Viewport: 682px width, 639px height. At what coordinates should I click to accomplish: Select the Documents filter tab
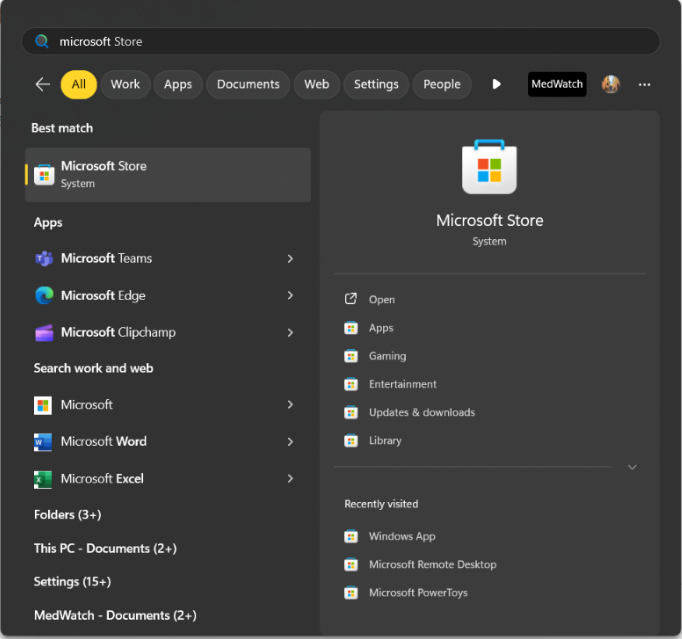click(x=248, y=85)
